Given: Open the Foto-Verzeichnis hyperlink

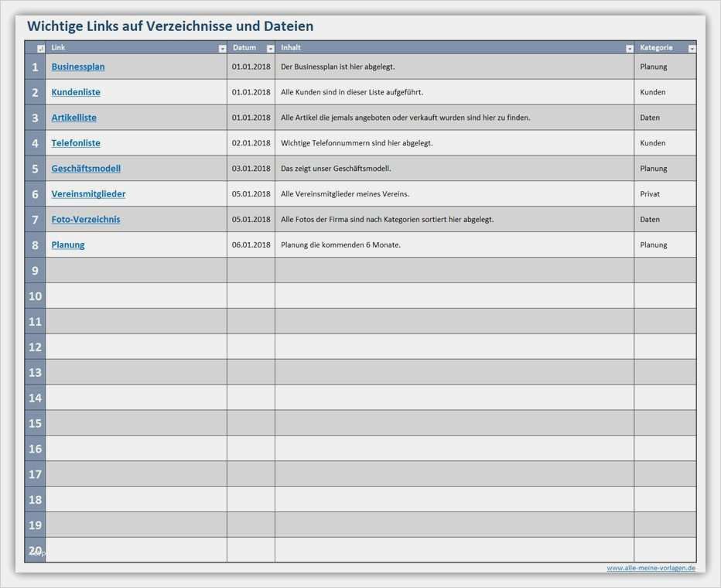Looking at the screenshot, I should (x=85, y=219).
